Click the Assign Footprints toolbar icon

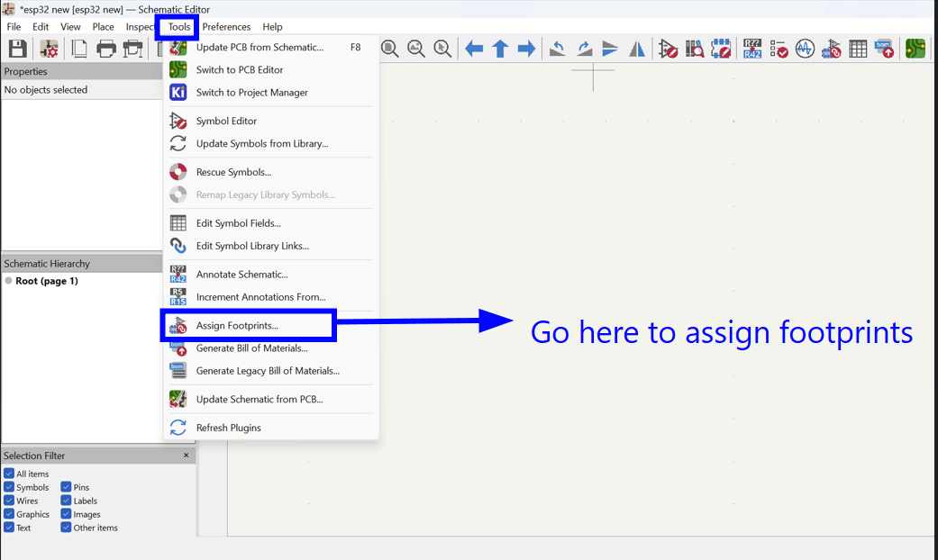click(x=831, y=49)
